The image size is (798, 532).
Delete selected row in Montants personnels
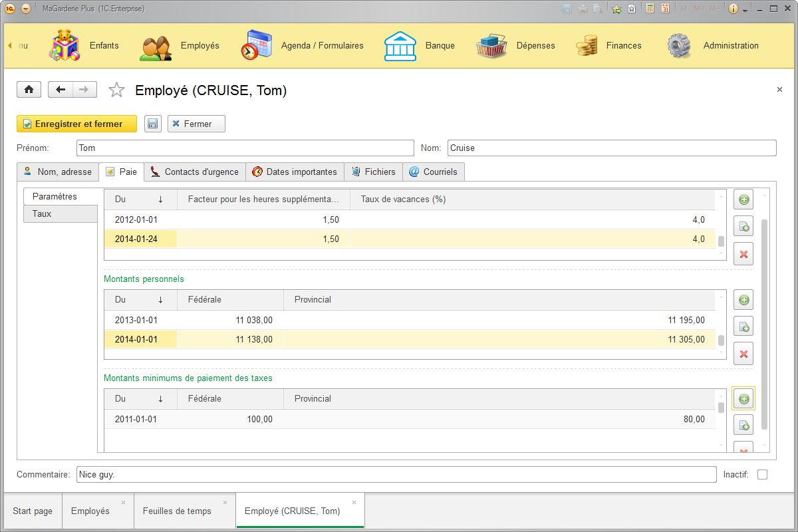tap(743, 354)
